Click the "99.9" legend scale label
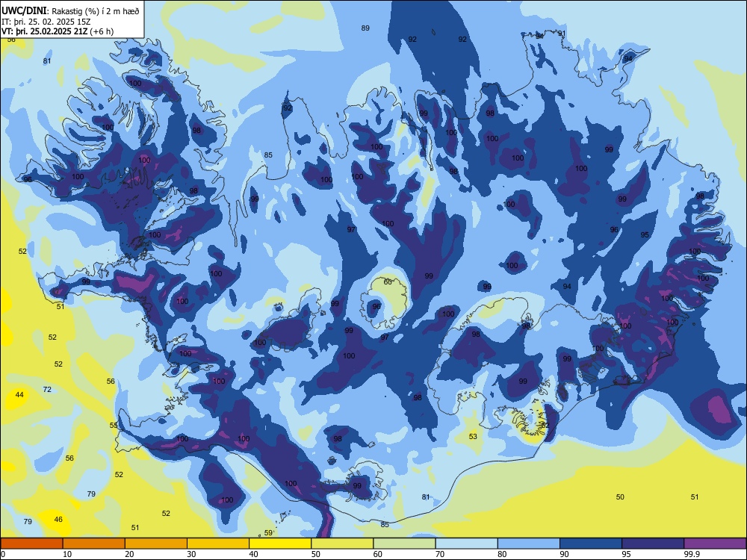 [692, 554]
